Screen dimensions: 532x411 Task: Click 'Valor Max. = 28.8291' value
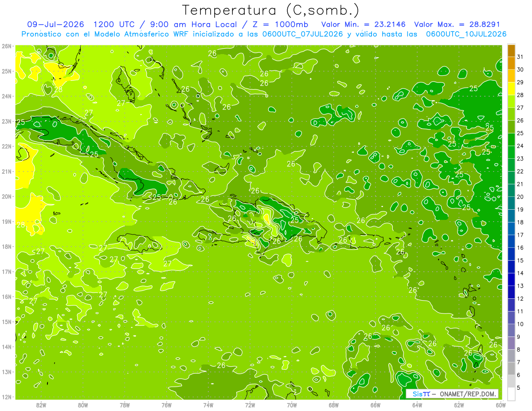(457, 24)
